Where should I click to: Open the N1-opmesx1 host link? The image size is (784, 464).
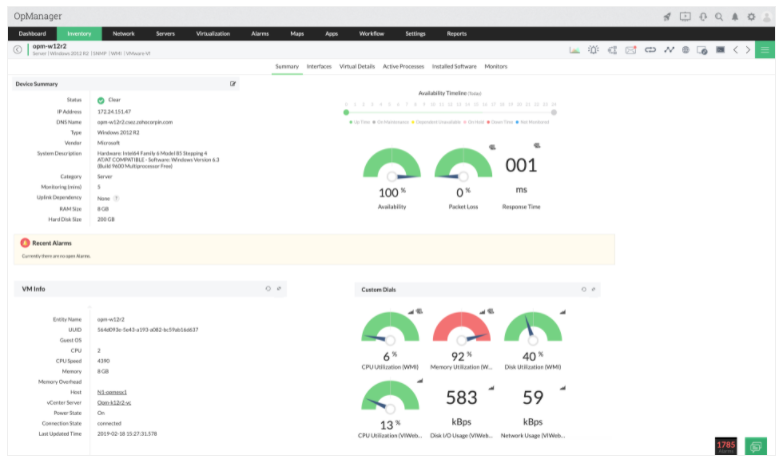pos(112,392)
